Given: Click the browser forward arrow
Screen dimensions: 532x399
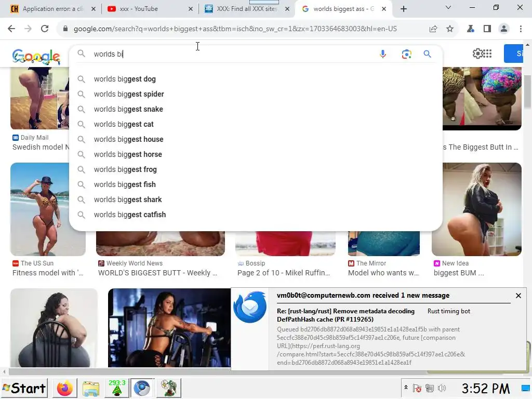Looking at the screenshot, I should pyautogui.click(x=28, y=29).
